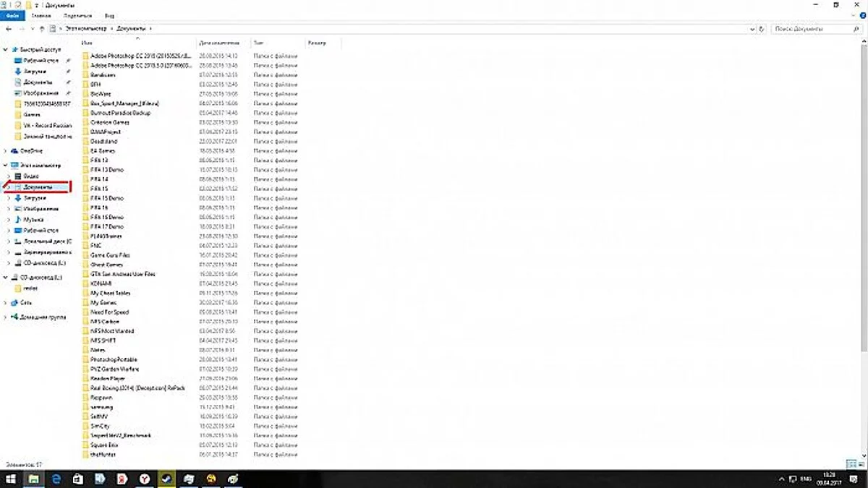Open the Windows Store from the taskbar

[76, 479]
